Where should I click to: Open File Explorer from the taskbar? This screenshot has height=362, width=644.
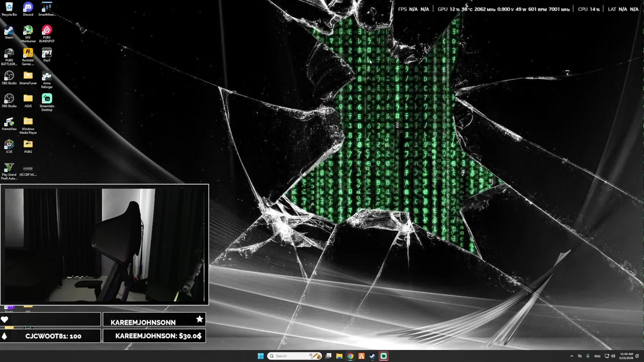pos(340,356)
